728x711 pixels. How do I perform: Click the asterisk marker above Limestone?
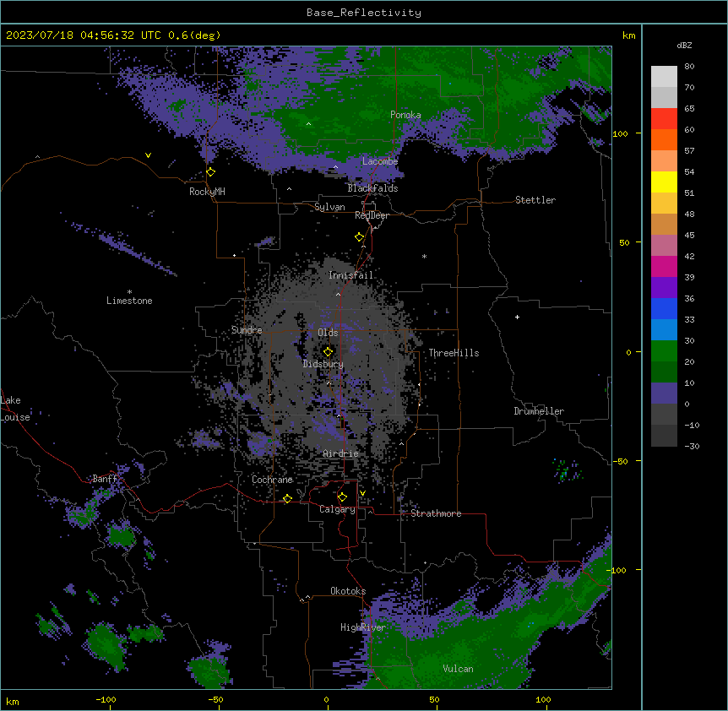pos(129,292)
